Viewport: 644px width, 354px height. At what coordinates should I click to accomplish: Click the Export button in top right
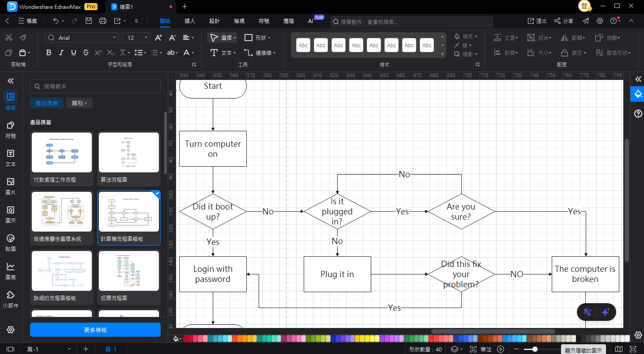pyautogui.click(x=538, y=21)
